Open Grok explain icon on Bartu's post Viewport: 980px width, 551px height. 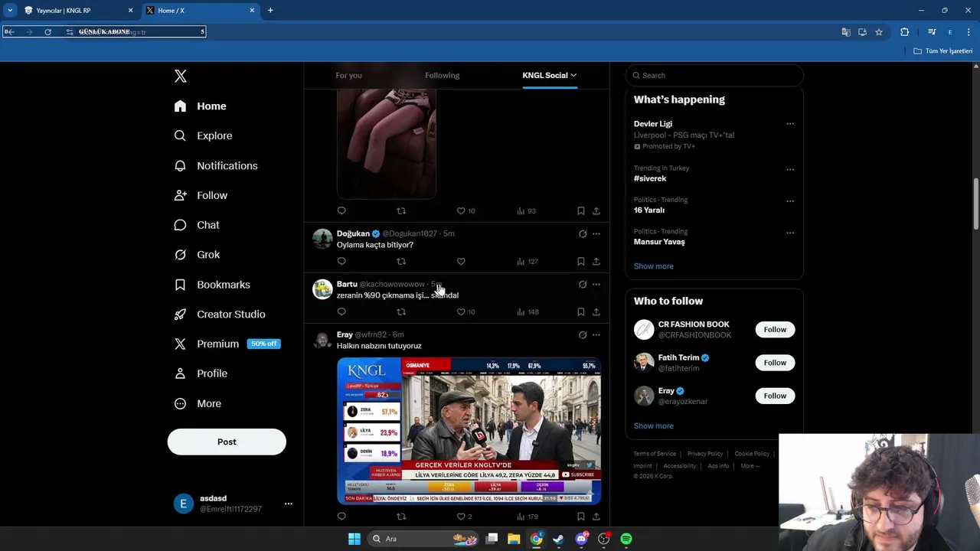pos(583,285)
